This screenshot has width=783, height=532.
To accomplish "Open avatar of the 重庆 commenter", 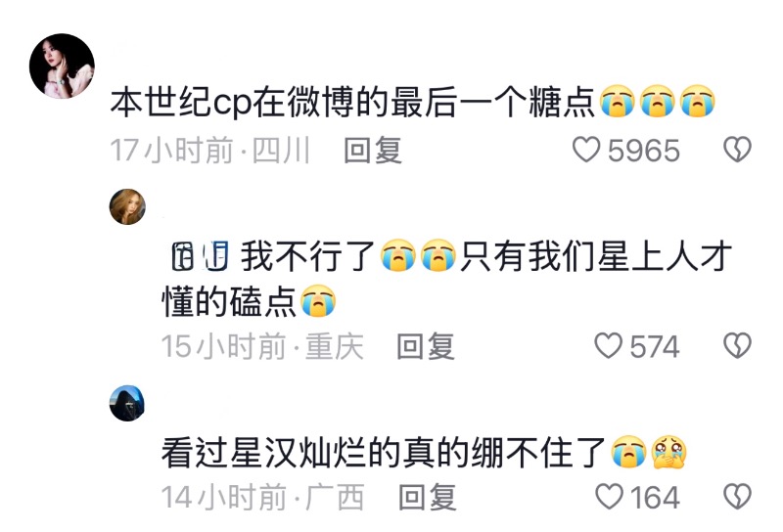I will click(127, 206).
